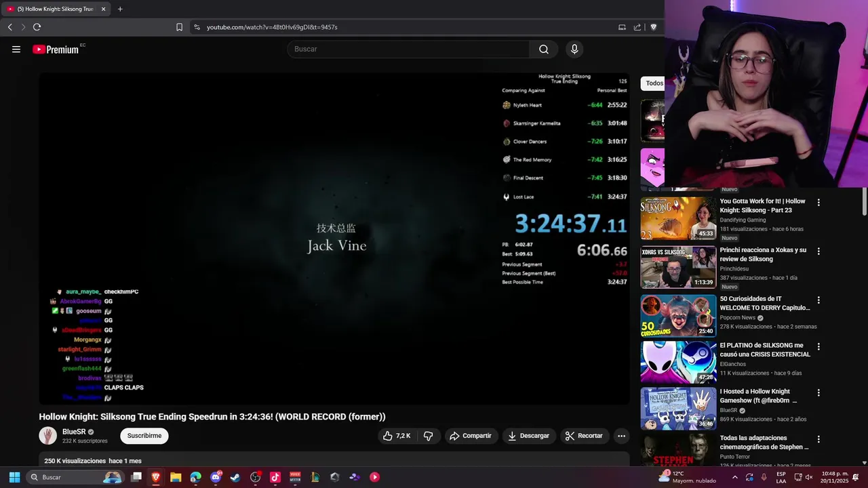Click the page vertical scrollbar
The height and width of the screenshot is (488, 868).
pyautogui.click(x=864, y=202)
